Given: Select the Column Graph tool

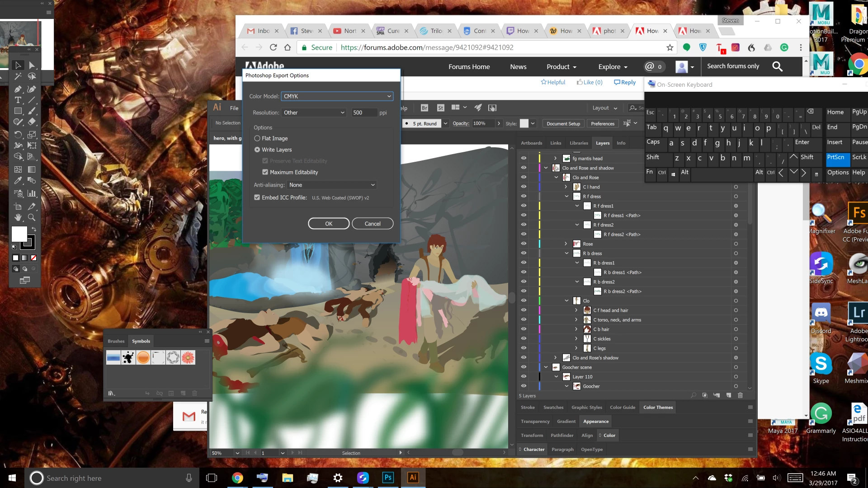Looking at the screenshot, I should click(x=32, y=193).
